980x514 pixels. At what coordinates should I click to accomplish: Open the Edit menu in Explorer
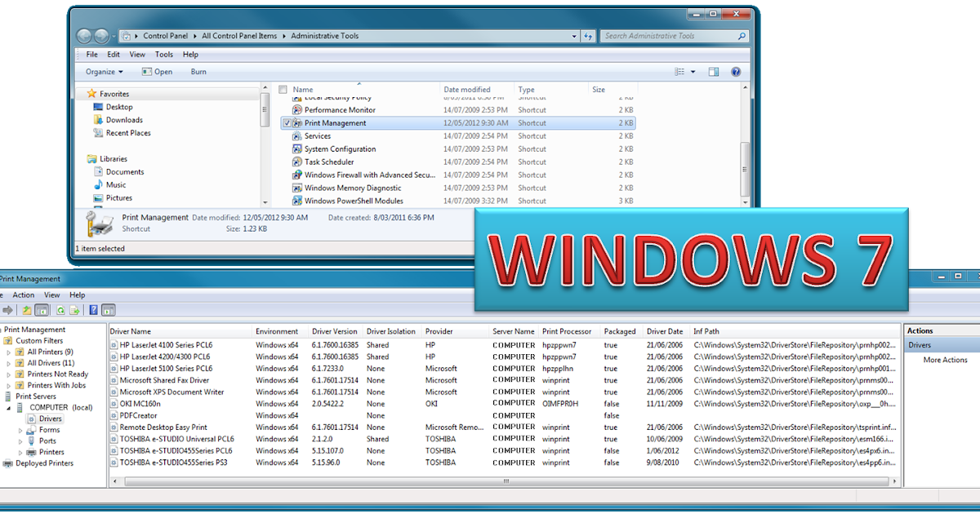114,55
